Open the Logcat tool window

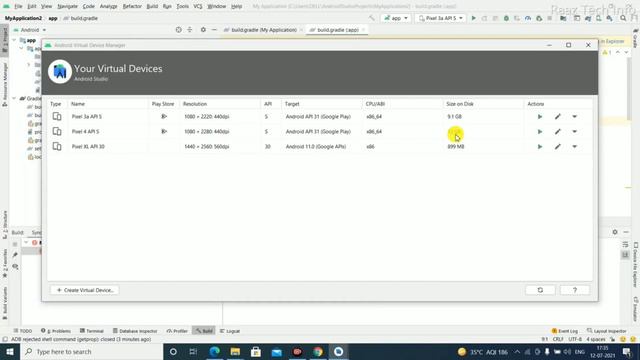point(230,331)
